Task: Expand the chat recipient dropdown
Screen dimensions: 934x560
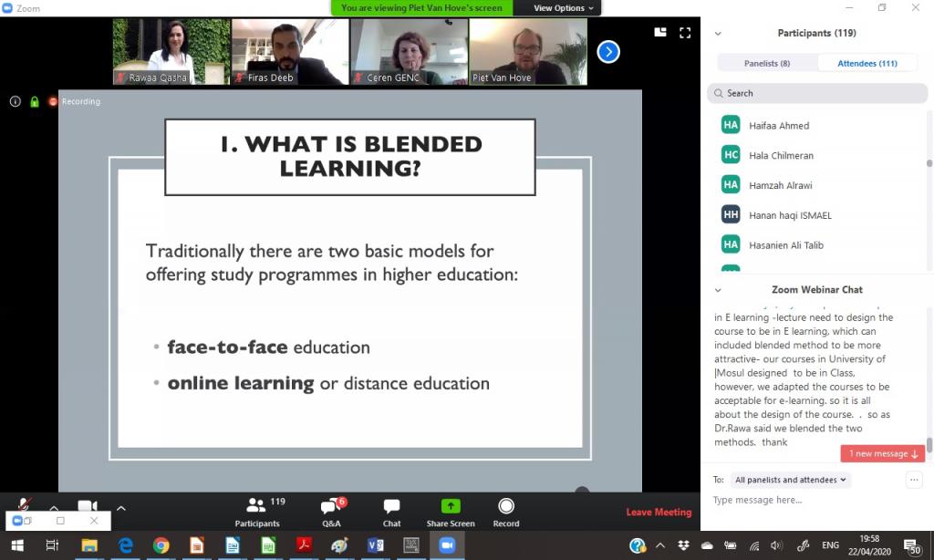Action: 791,480
